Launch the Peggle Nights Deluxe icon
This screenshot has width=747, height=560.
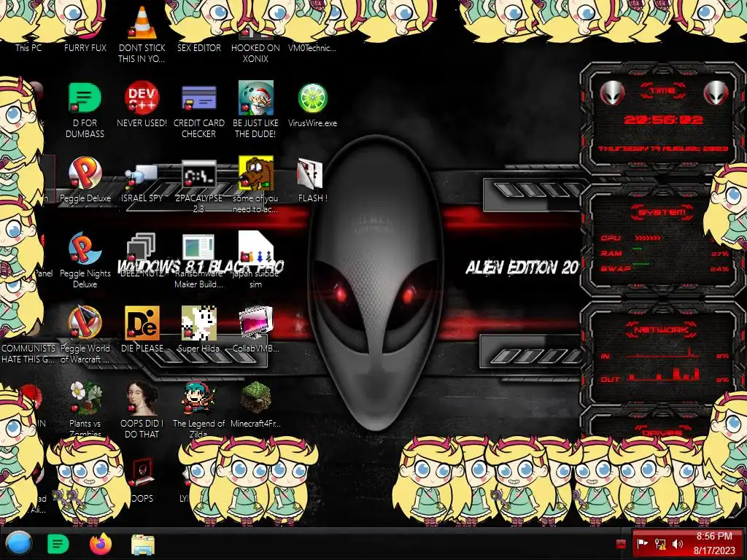click(85, 248)
